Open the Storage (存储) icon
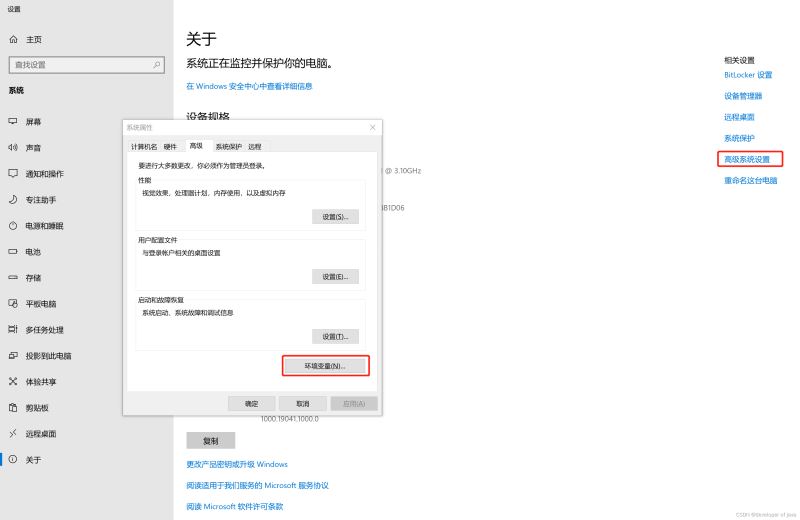 pos(13,278)
